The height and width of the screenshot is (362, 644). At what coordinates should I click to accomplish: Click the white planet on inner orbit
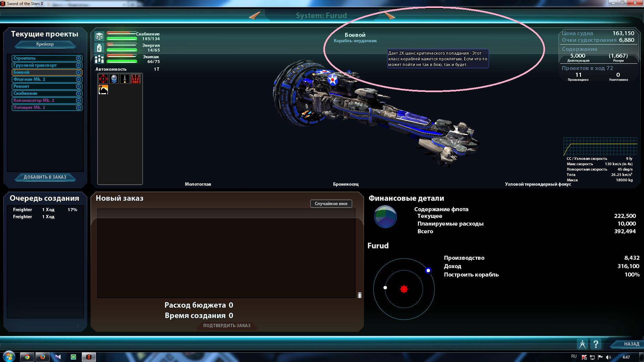[385, 288]
